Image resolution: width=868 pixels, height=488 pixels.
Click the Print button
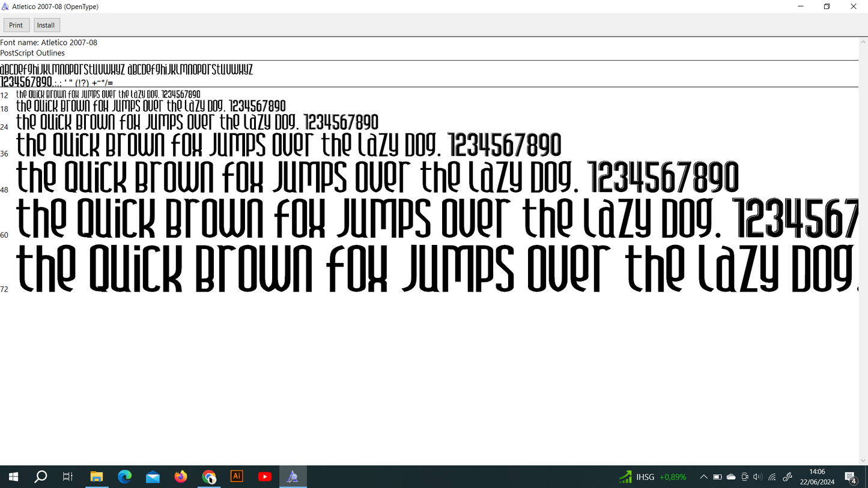(16, 25)
